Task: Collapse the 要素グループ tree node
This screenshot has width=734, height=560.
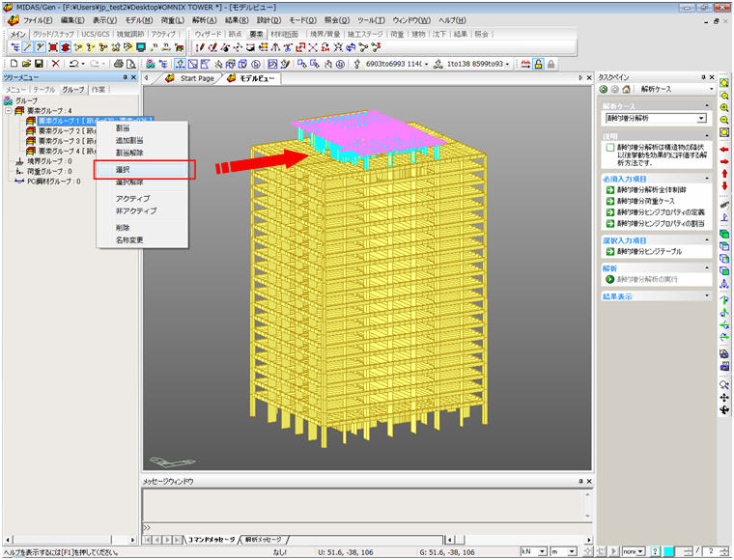Action: click(9, 111)
